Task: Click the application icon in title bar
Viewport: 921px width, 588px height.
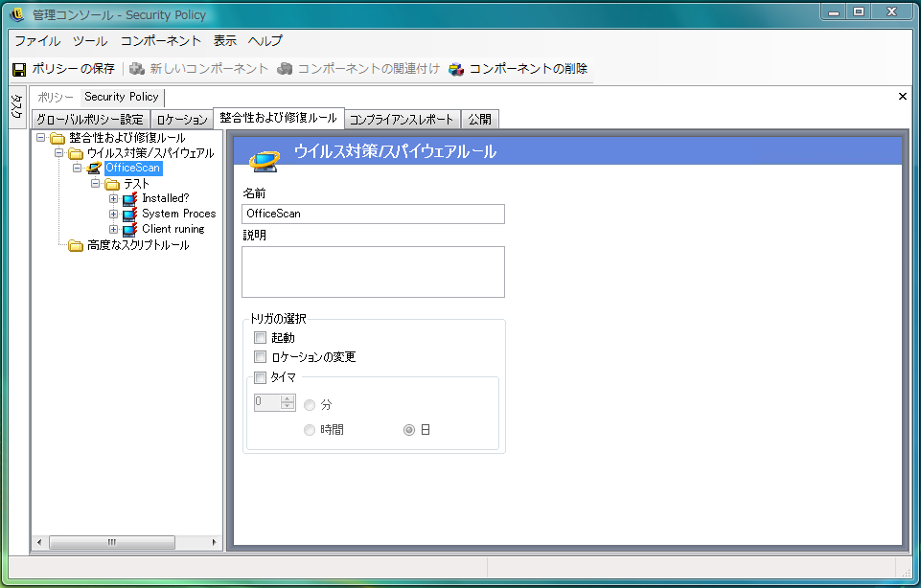Action: click(x=17, y=14)
